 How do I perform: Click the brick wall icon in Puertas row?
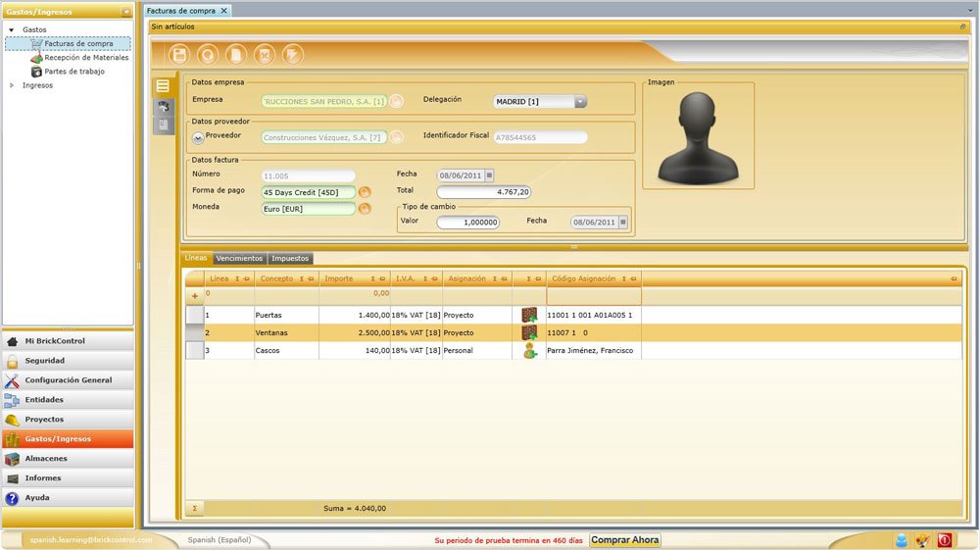point(529,315)
